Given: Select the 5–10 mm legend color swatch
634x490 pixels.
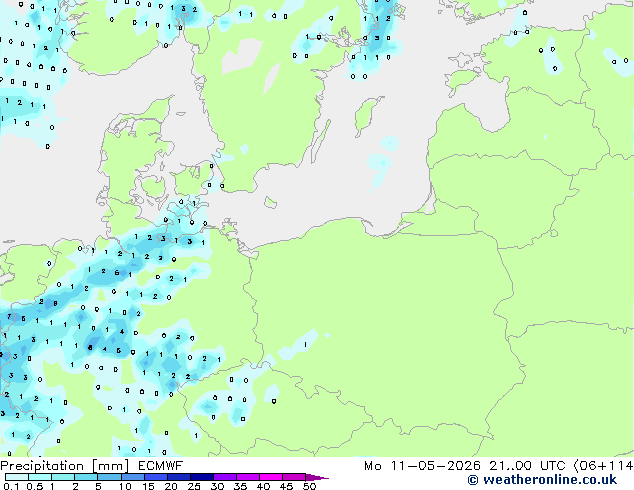Looking at the screenshot, I should 109,477.
